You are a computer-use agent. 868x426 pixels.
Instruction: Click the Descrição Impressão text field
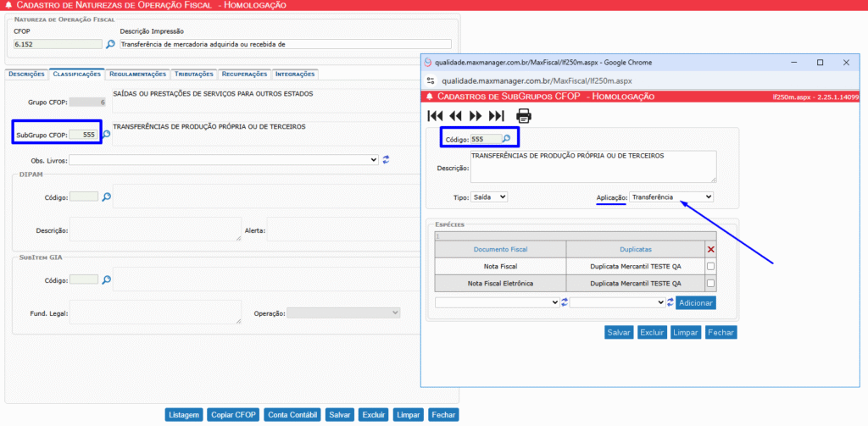coord(285,44)
